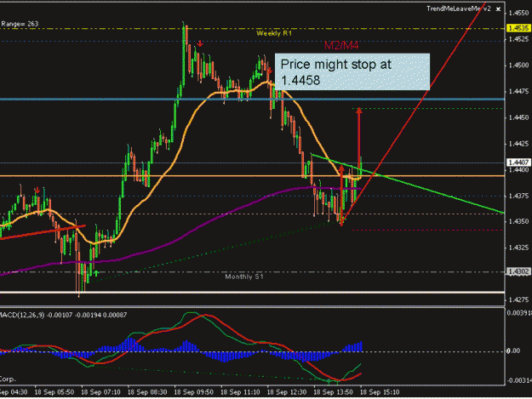This screenshot has width=532, height=399.
Task: Click the 18 Sep 15:10 time label
Action: click(380, 392)
